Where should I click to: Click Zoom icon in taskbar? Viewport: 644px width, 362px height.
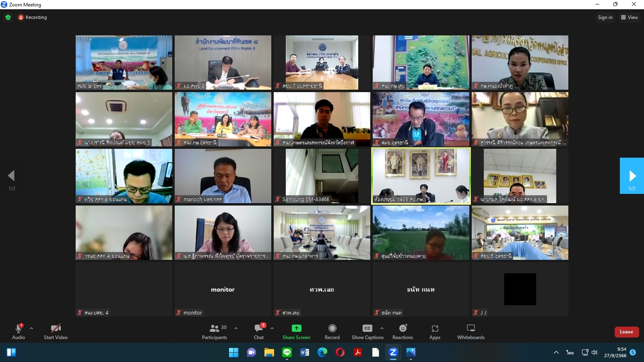(x=393, y=352)
